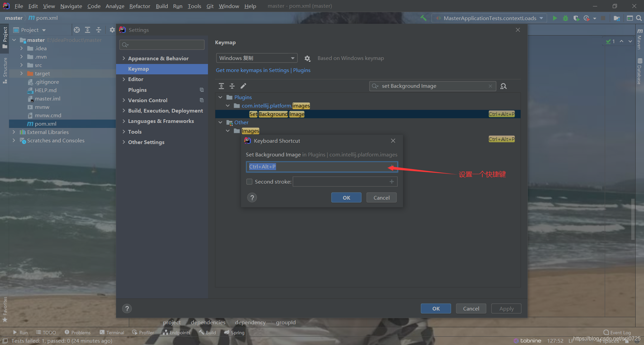Click Cancel in Settings dialog
The height and width of the screenshot is (345, 644).
pos(471,308)
